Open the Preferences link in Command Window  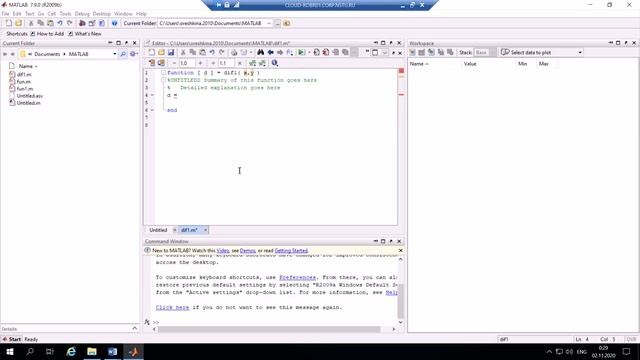point(297,277)
